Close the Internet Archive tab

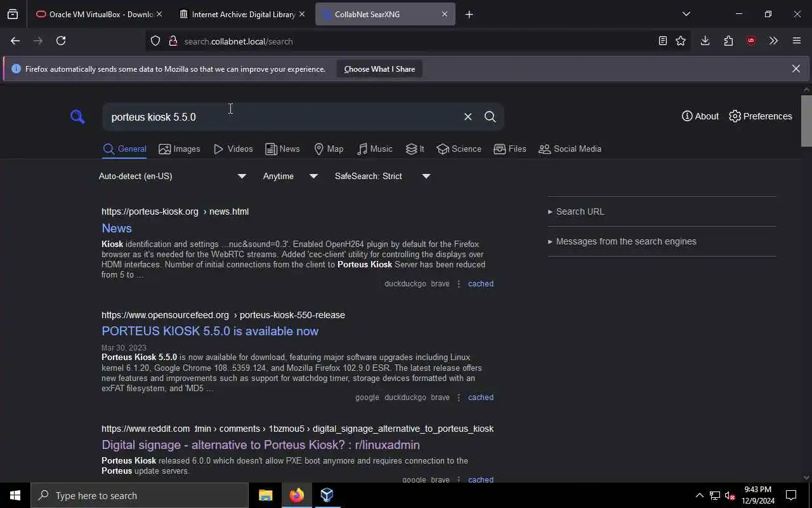point(301,14)
